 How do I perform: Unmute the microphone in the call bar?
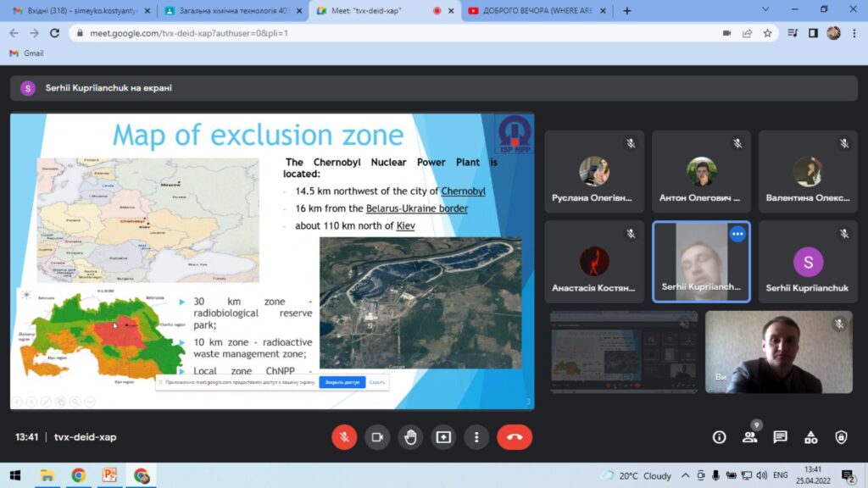click(344, 437)
